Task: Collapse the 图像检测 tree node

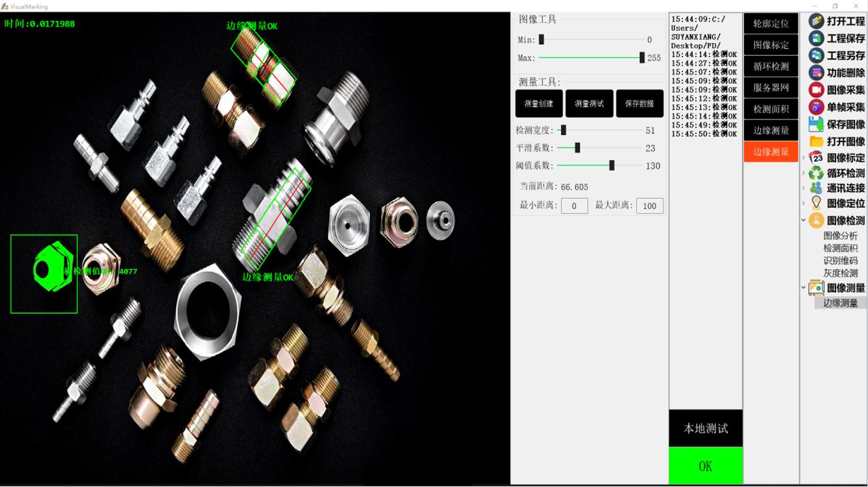Action: coord(804,220)
